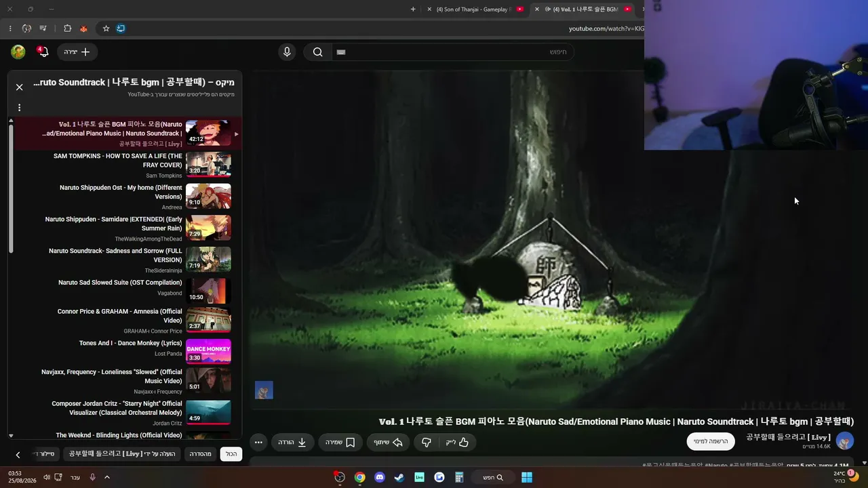Click the install/cast icon in address bar

121,28
